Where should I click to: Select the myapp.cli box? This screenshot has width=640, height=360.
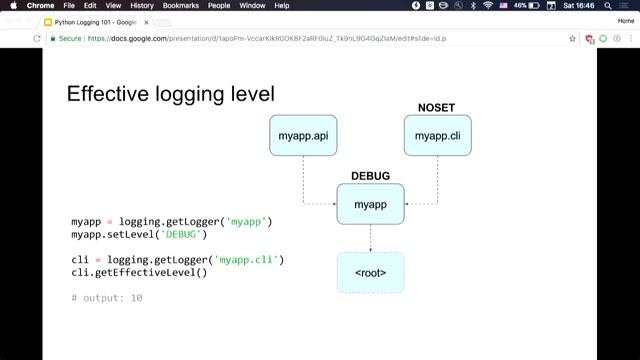(x=438, y=136)
